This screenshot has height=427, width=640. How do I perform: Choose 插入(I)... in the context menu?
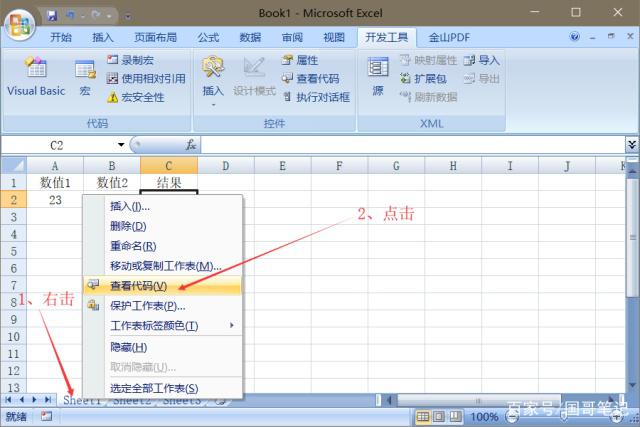pyautogui.click(x=162, y=207)
